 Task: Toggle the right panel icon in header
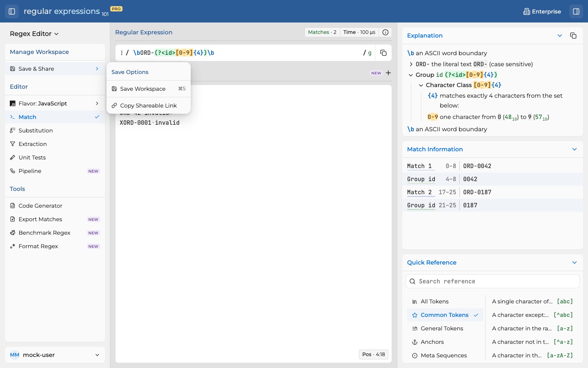tap(576, 11)
